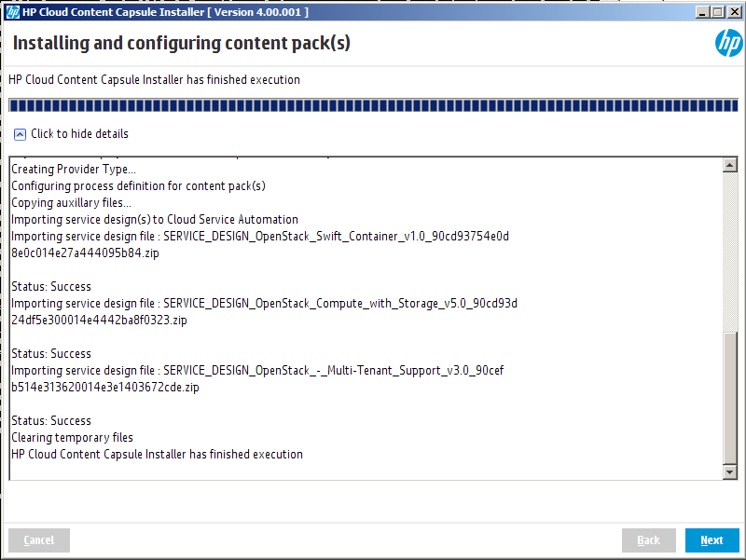Collapse details using the arrow icon
The width and height of the screenshot is (746, 560).
pyautogui.click(x=21, y=134)
